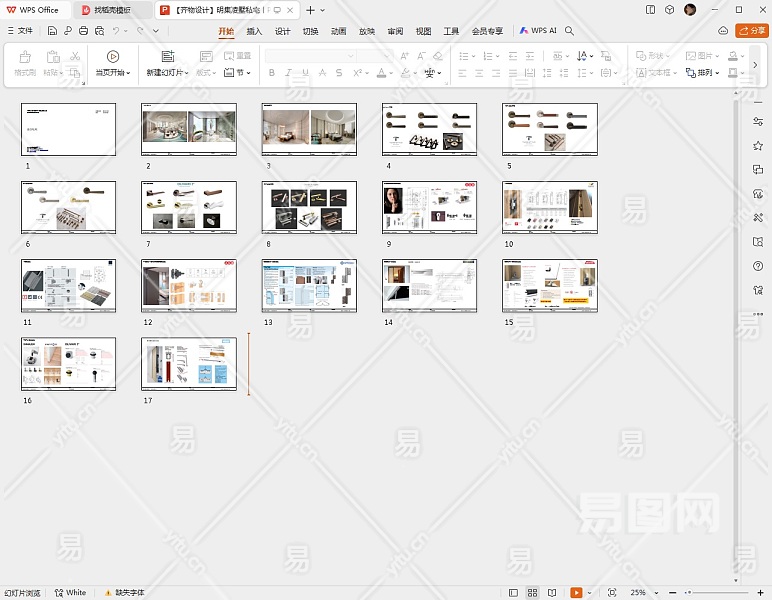Click the 缺失字体 missing fonts warning
The height and width of the screenshot is (600, 772).
click(125, 593)
